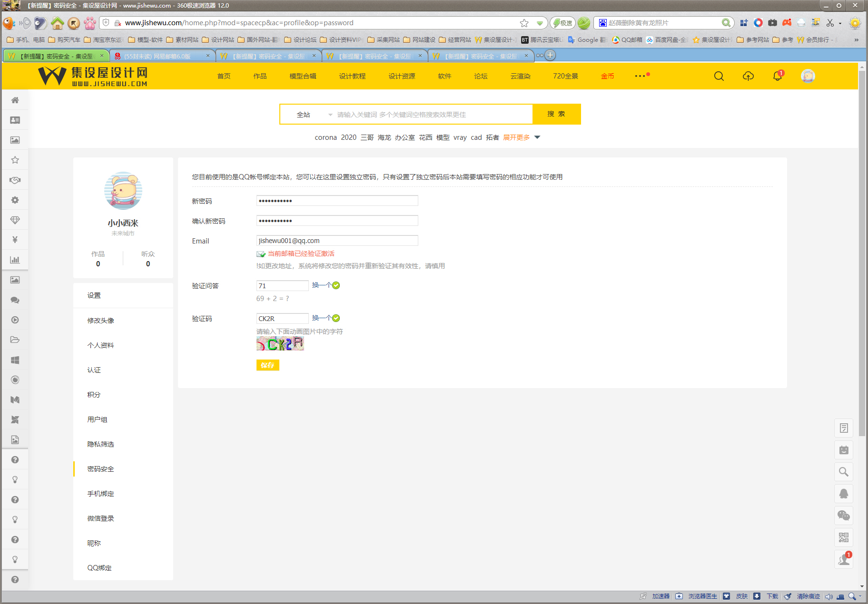Click the vray hot keyword link

click(460, 137)
